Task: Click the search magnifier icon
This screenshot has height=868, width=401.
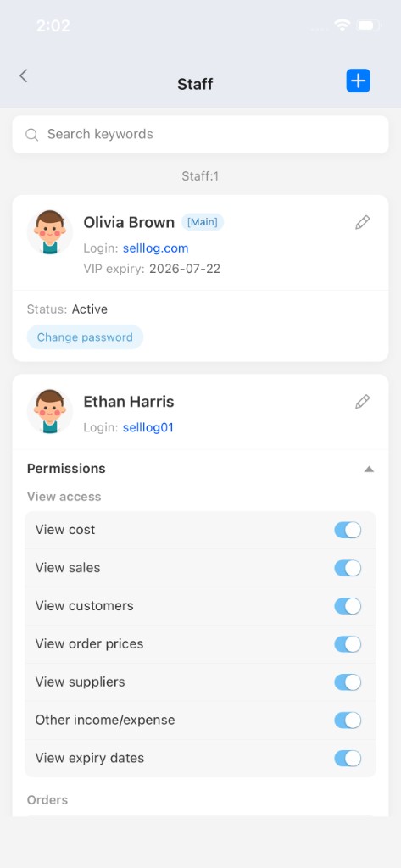Action: (x=32, y=135)
